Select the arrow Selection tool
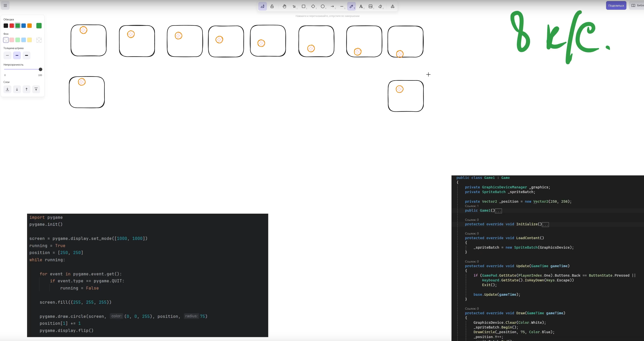 tap(294, 6)
